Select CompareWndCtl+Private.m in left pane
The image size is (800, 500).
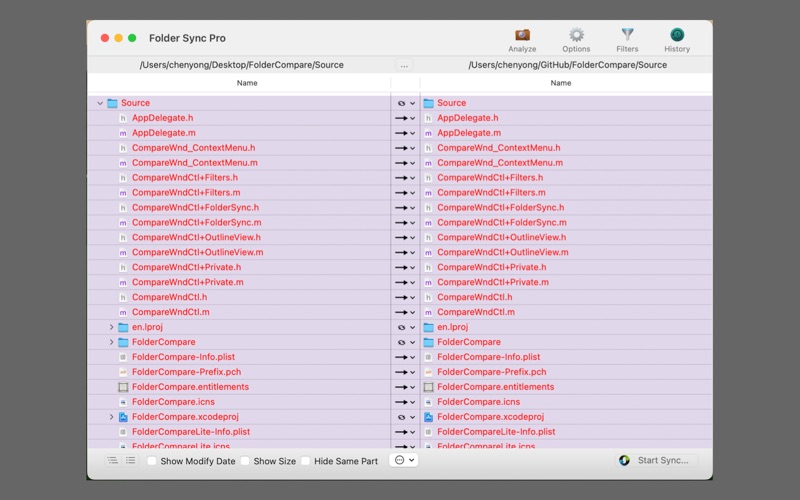point(188,282)
